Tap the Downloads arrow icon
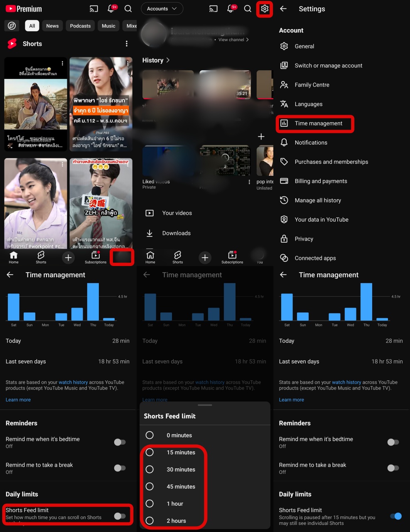 [150, 233]
